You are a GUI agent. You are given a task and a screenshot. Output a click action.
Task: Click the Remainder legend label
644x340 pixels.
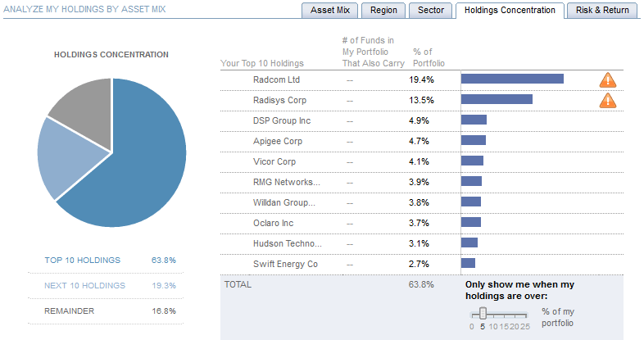[x=70, y=311]
